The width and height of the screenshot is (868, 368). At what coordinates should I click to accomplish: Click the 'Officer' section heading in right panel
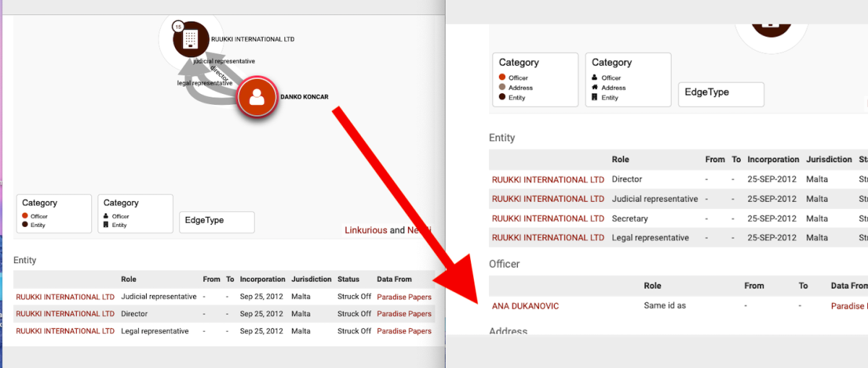tap(504, 264)
